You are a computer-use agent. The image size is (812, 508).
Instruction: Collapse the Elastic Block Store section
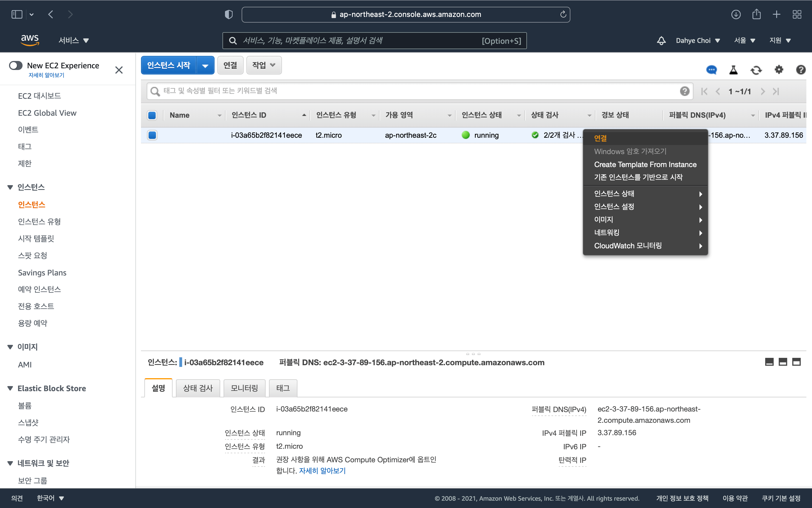(10, 388)
